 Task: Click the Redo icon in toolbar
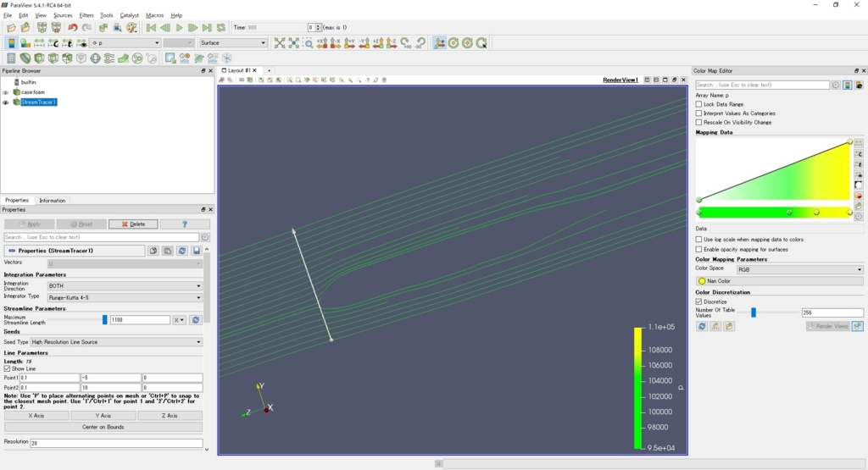(87, 27)
